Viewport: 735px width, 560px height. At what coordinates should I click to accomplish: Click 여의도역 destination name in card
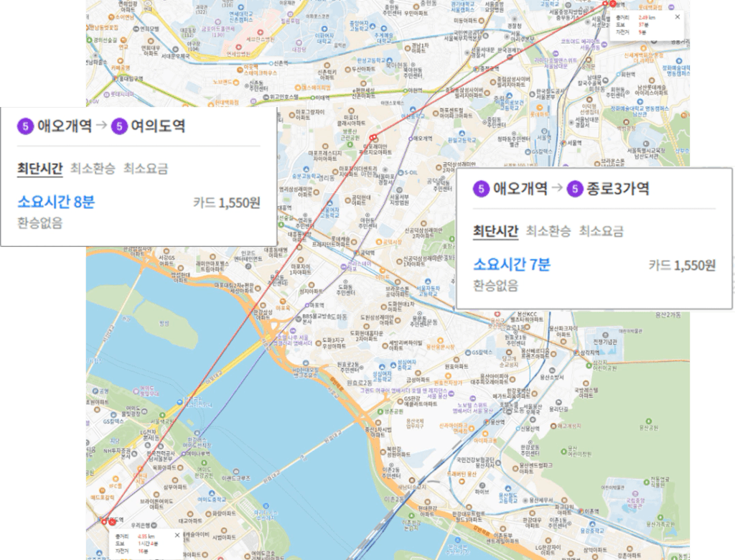click(x=158, y=126)
